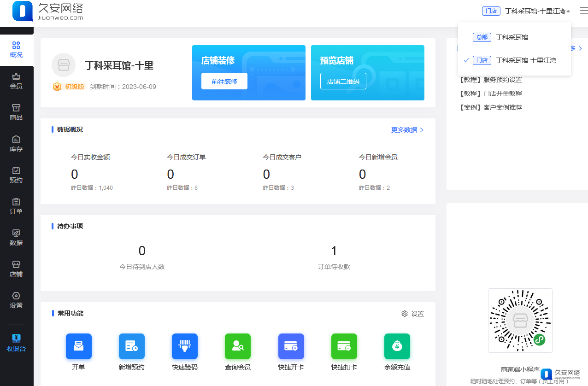Select 总部 丁科采耳馆 in the dropdown
This screenshot has height=386, width=588.
(x=514, y=37)
